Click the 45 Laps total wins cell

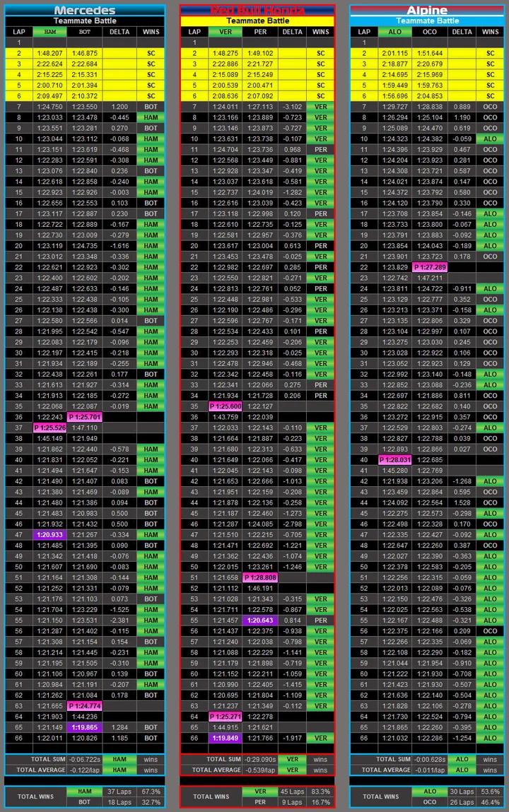point(293,792)
